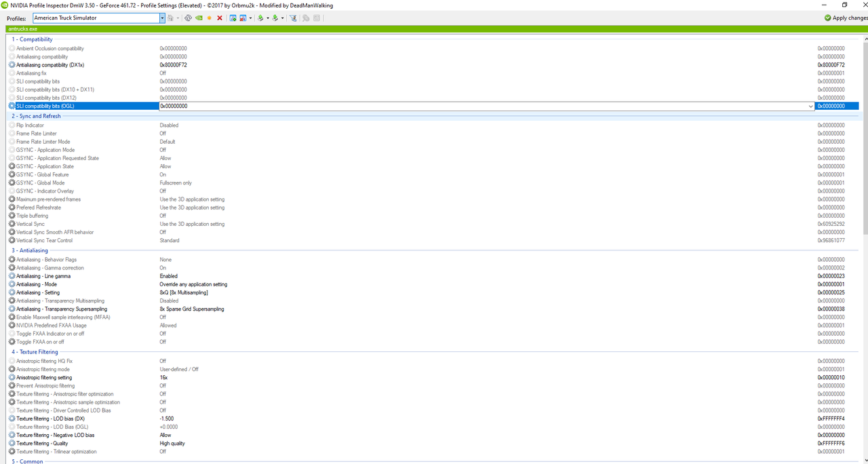
Task: Open dropdown arrow next to import icon
Action: point(282,18)
